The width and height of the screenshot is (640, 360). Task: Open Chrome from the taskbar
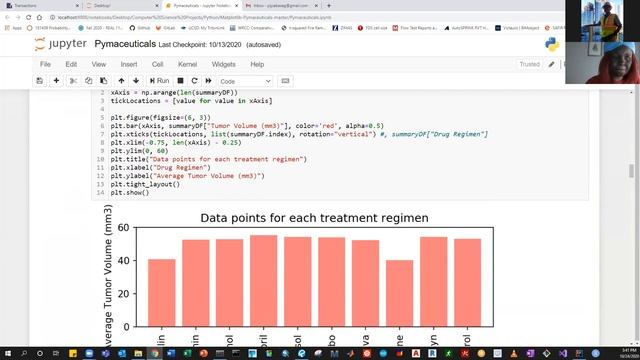155,353
